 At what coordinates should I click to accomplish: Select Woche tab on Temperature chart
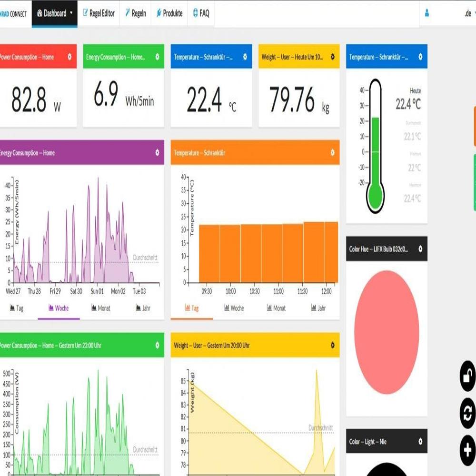click(234, 308)
